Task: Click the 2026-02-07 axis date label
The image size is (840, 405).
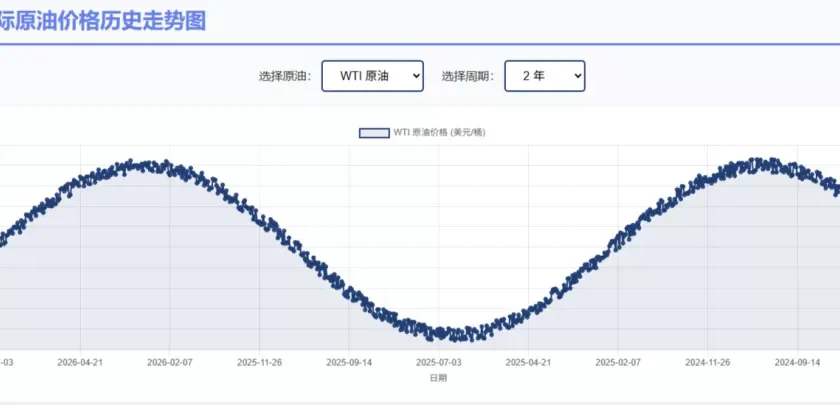Action: (x=169, y=362)
